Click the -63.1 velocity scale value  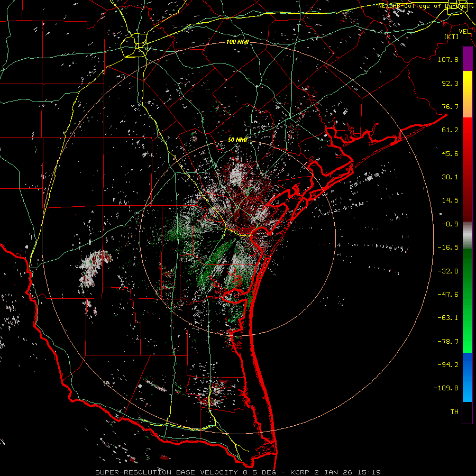[448, 318]
